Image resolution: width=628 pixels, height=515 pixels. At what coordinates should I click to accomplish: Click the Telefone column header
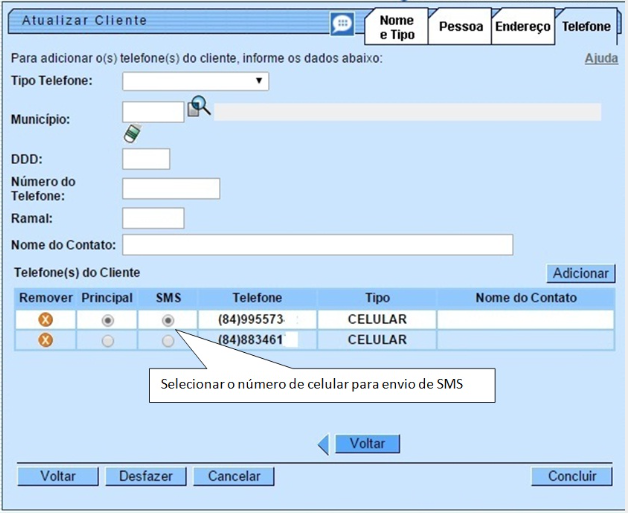pos(257,298)
